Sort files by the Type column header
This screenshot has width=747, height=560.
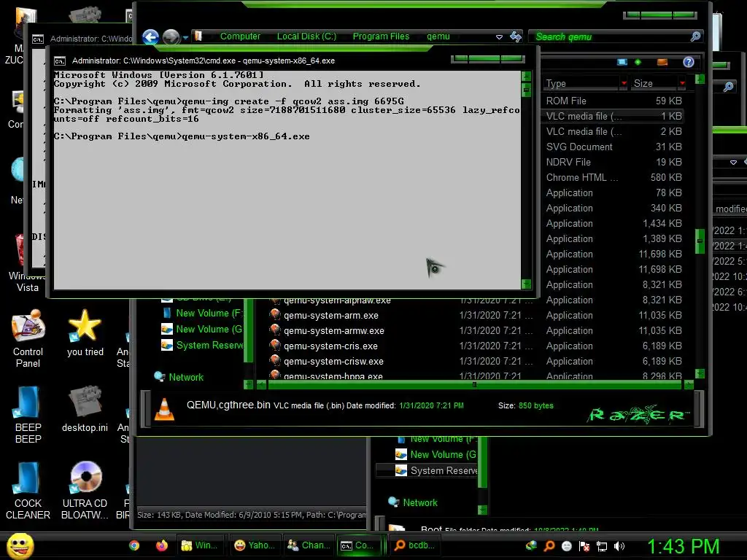click(581, 83)
